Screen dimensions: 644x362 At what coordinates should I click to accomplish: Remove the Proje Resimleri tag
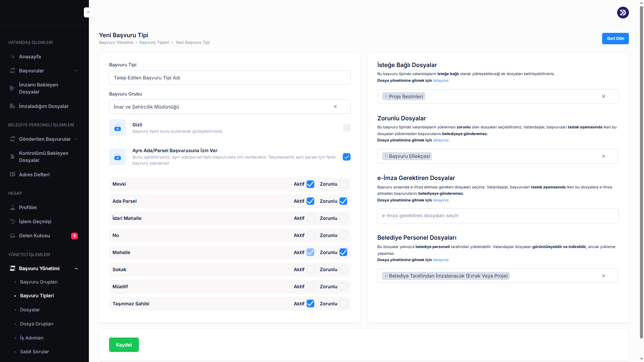386,97
